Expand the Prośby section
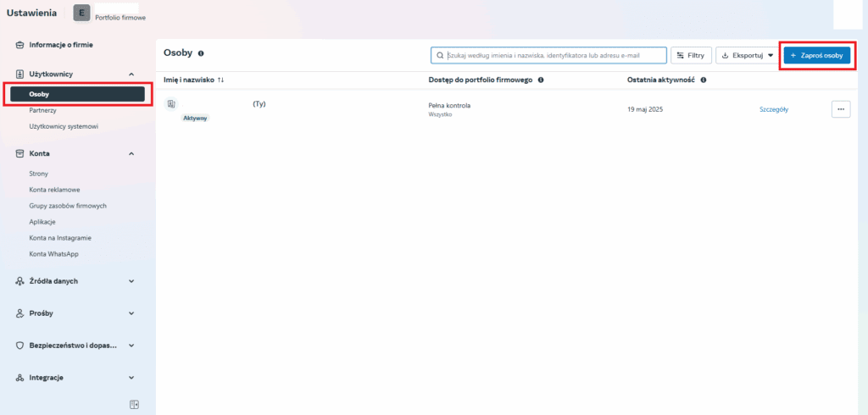 point(131,313)
